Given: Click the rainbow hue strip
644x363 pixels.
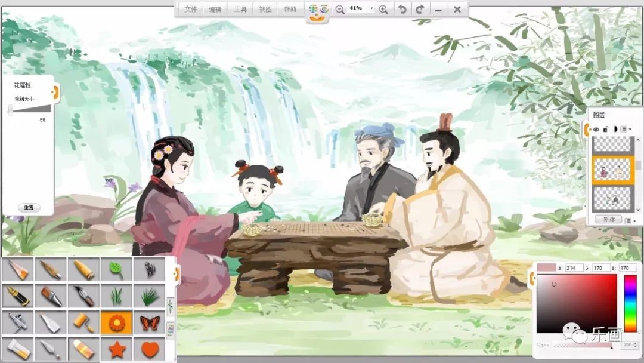Looking at the screenshot, I should (x=630, y=303).
